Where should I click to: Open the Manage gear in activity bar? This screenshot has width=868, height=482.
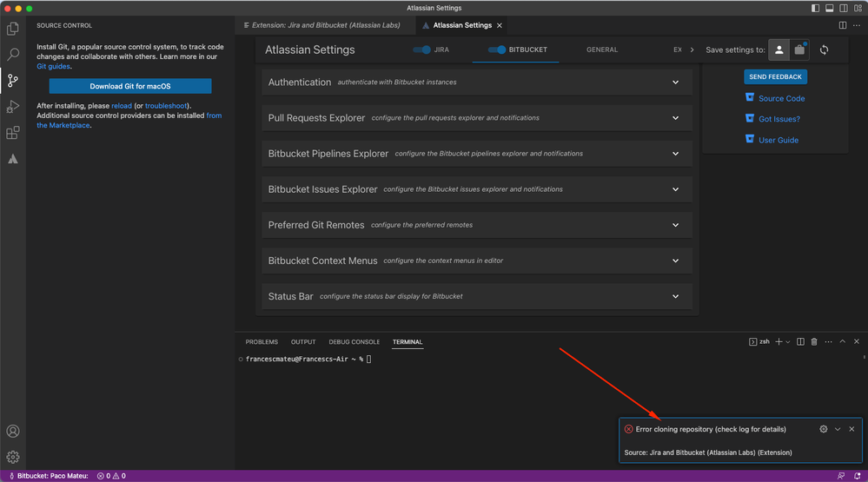pyautogui.click(x=13, y=457)
